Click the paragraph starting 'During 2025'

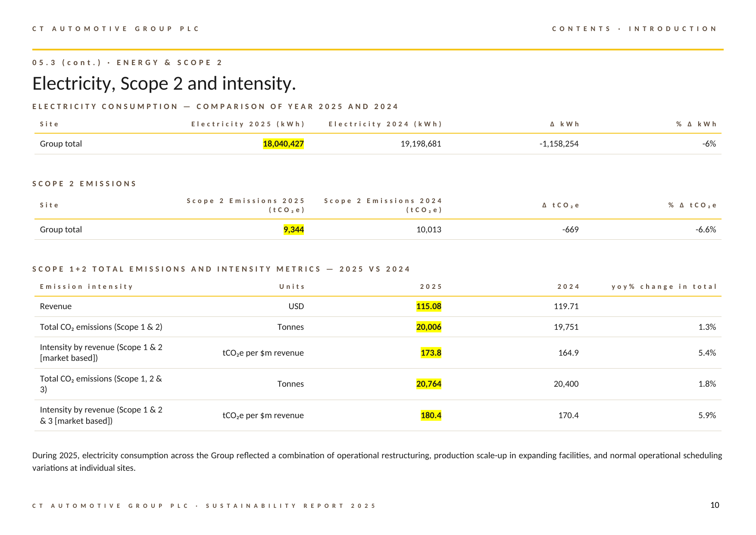click(x=377, y=462)
